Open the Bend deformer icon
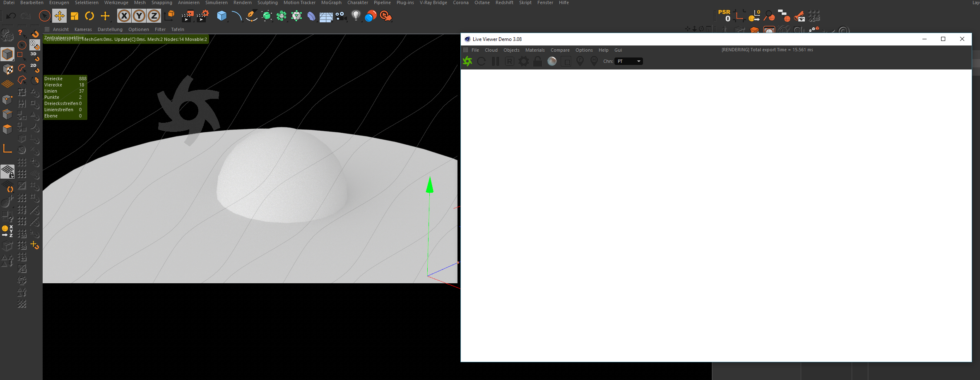 (311, 16)
